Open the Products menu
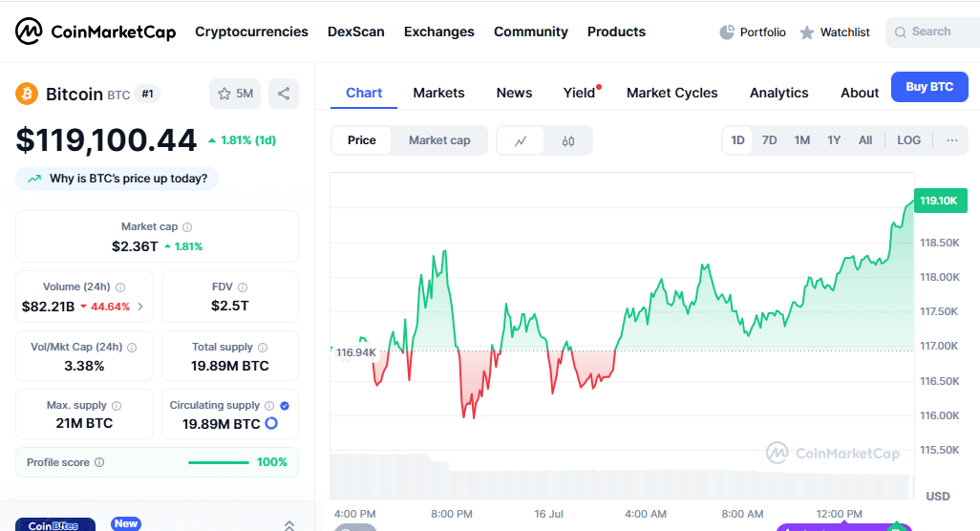The width and height of the screenshot is (980, 531). [x=616, y=32]
